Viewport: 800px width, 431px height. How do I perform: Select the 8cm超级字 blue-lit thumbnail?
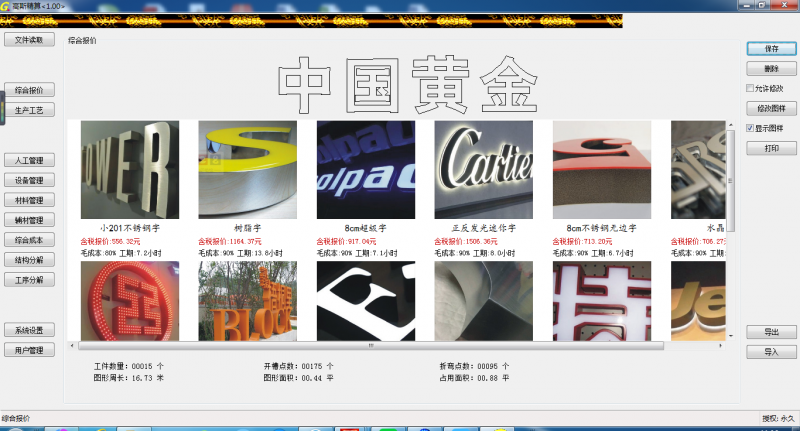(366, 170)
